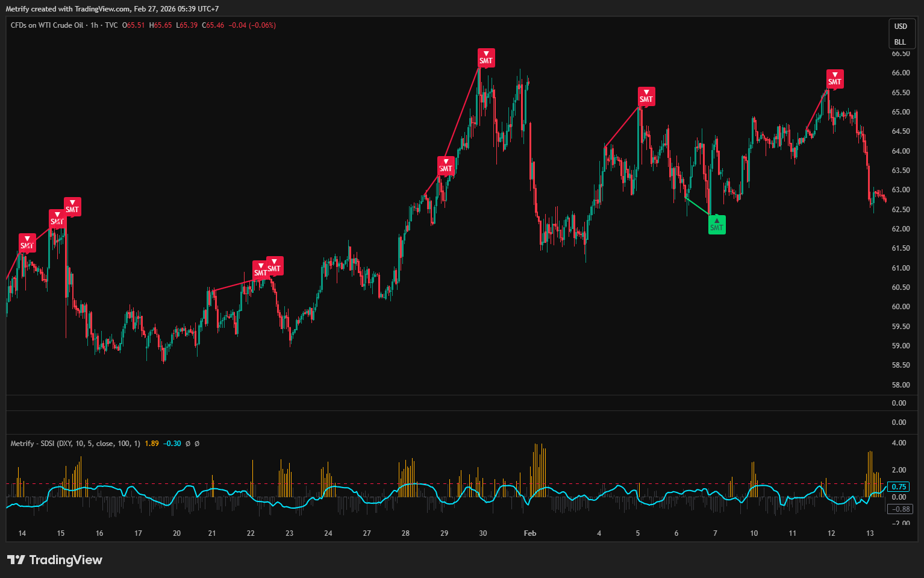Select the open value O65.51
This screenshot has height=578, width=924.
click(134, 25)
